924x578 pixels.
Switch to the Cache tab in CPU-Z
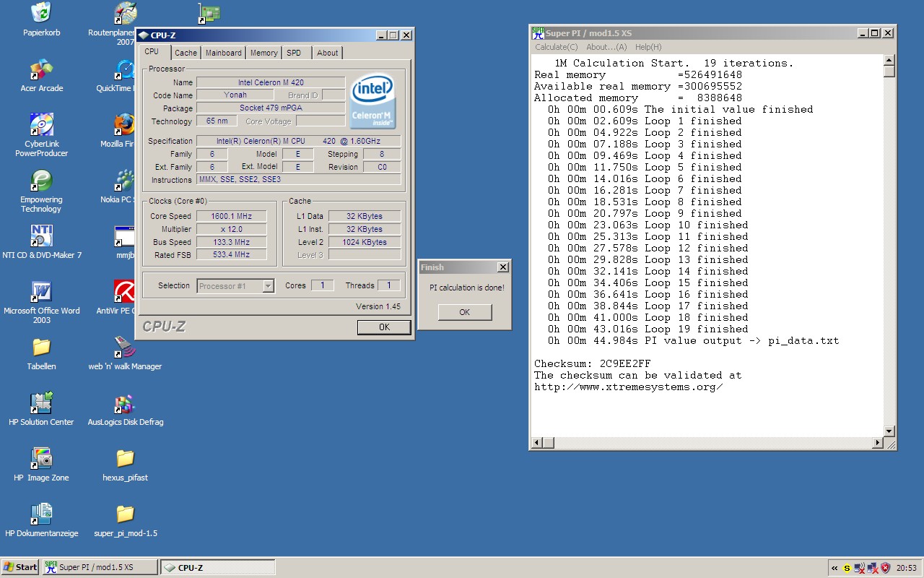point(186,53)
